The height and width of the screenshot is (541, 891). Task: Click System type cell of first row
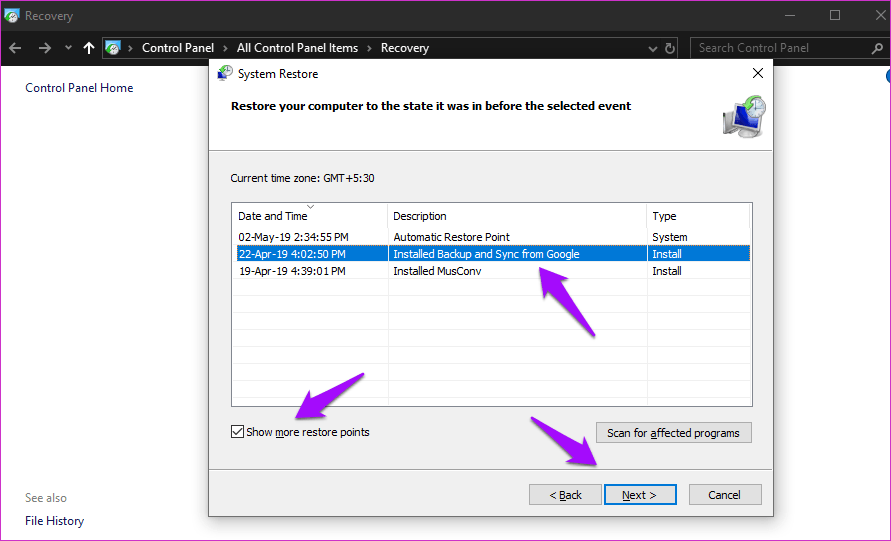[669, 237]
